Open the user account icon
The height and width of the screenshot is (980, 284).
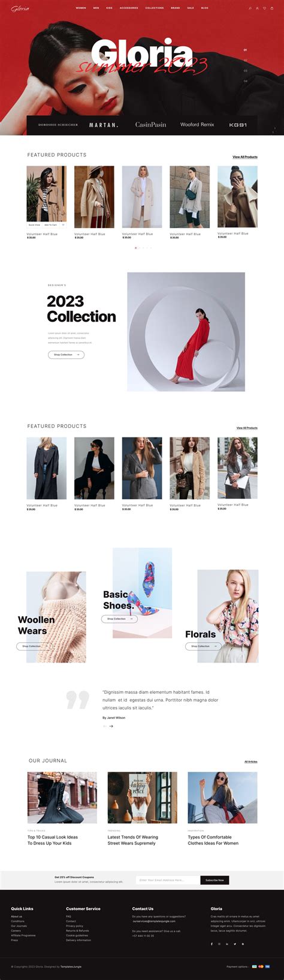pyautogui.click(x=258, y=8)
